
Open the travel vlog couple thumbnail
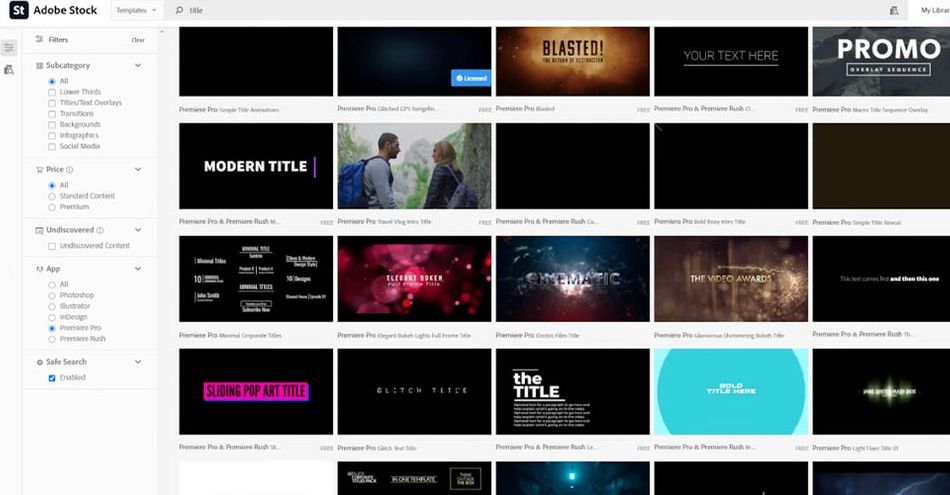pyautogui.click(x=414, y=166)
